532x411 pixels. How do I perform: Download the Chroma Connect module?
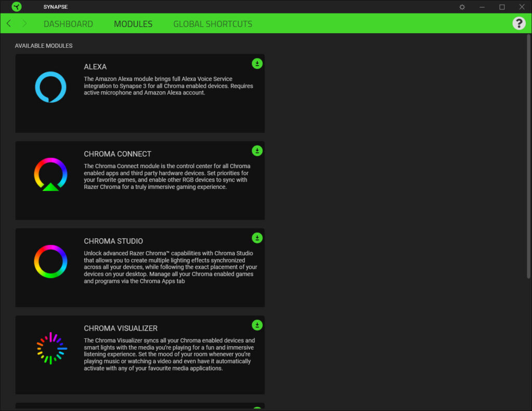[257, 151]
